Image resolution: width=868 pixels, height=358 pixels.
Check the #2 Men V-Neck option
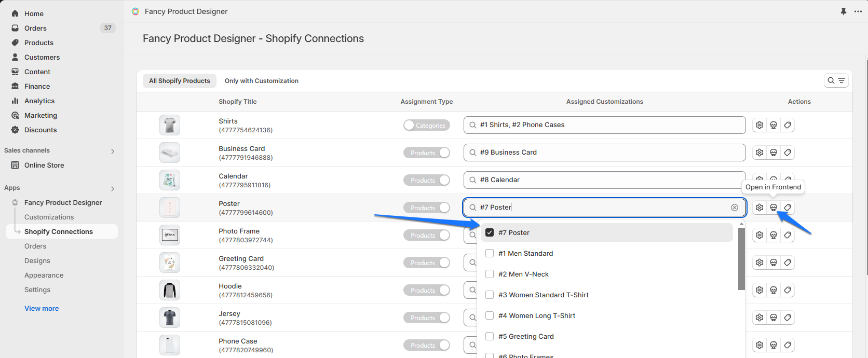[490, 274]
